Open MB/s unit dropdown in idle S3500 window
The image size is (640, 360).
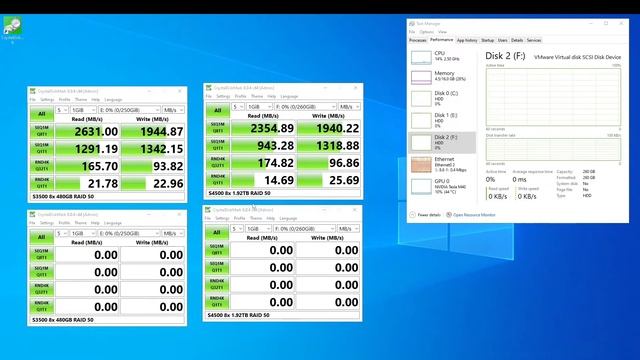coord(173,233)
